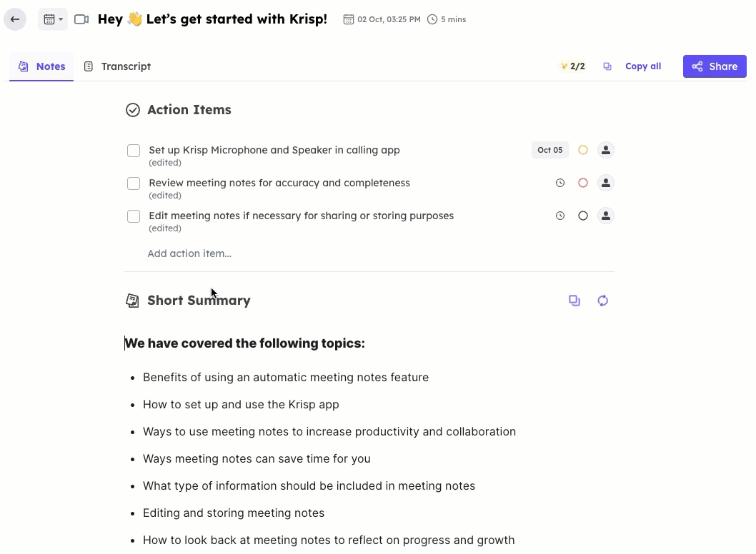
Task: Click bullet Editing and storing meeting notes
Action: click(x=234, y=513)
